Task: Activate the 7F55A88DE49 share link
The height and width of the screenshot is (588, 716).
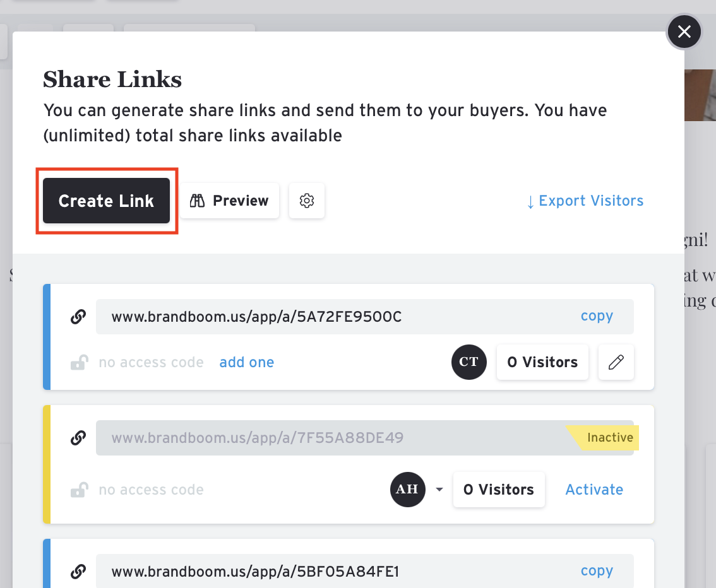Action: click(594, 489)
